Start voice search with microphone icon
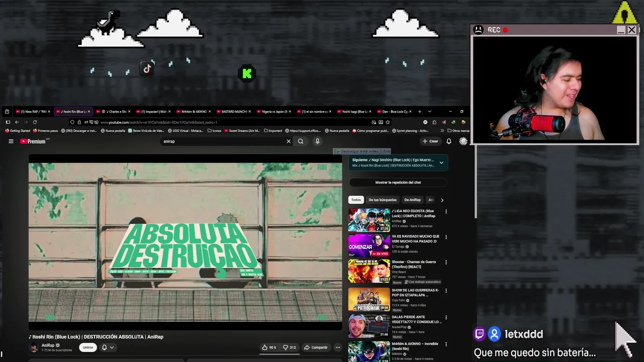644x362 pixels. pyautogui.click(x=317, y=141)
